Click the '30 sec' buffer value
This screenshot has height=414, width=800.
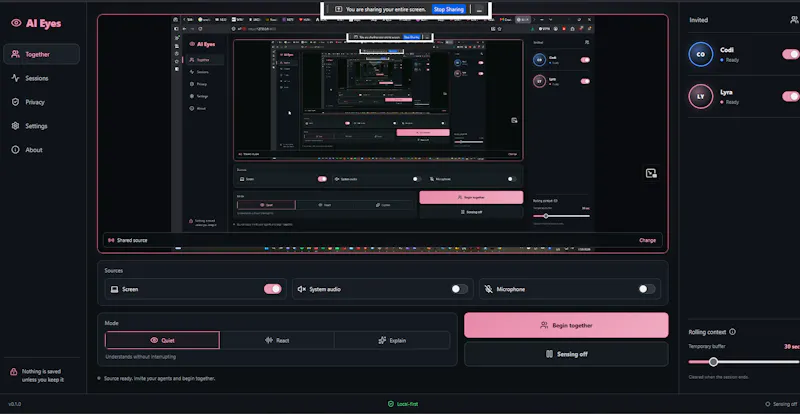[792, 347]
